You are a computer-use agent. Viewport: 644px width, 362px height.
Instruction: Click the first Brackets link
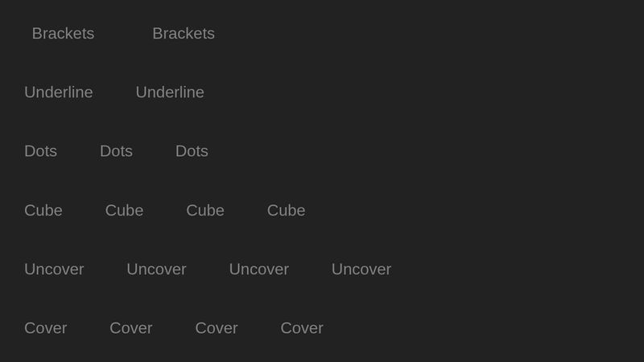63,34
